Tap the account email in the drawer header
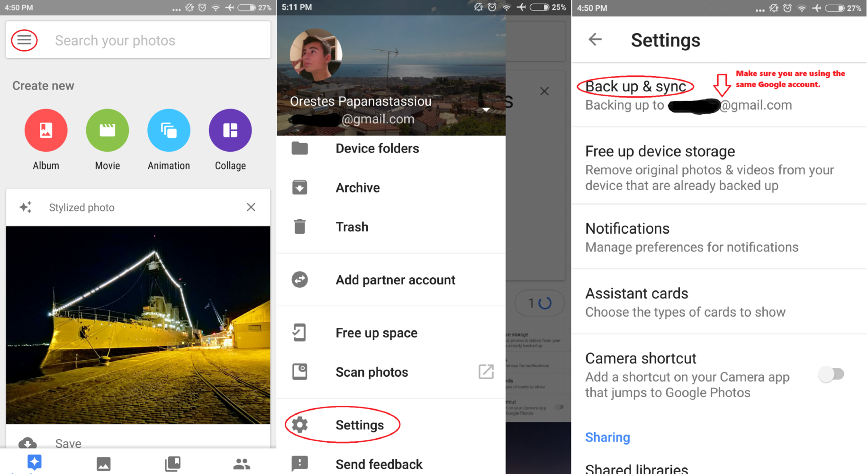Screen dimensions: 868x474 tap(353, 119)
